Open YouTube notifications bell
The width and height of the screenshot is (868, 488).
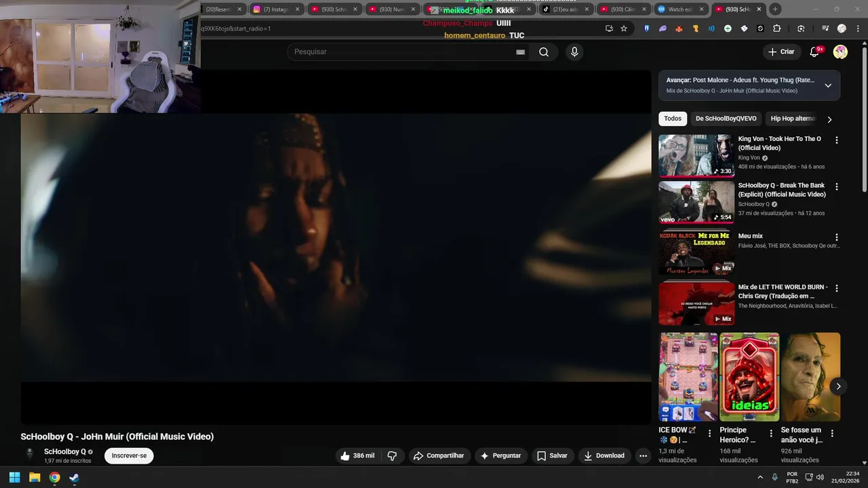pyautogui.click(x=816, y=52)
